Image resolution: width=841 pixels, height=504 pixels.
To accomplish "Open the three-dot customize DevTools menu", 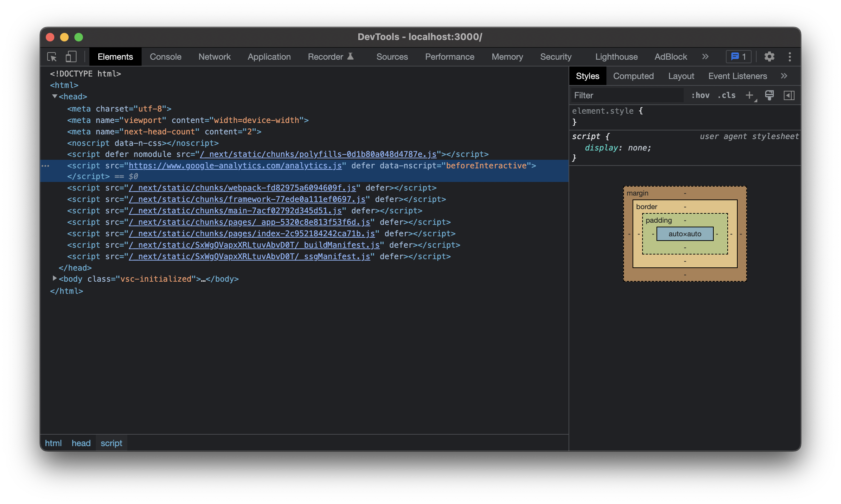I will (790, 57).
